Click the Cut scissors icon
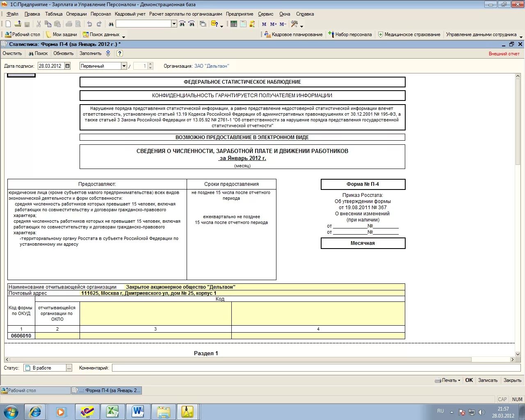The height and width of the screenshot is (420, 525). pos(39,24)
